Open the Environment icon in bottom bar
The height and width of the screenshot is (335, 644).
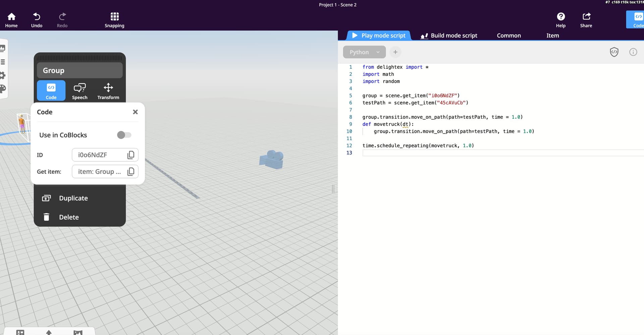click(x=78, y=332)
